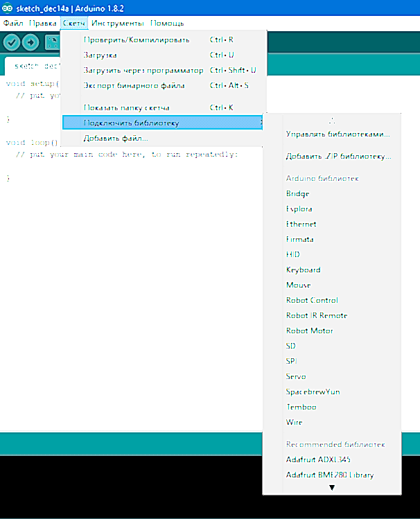
Task: Open the Инструменты menu
Action: pyautogui.click(x=117, y=24)
